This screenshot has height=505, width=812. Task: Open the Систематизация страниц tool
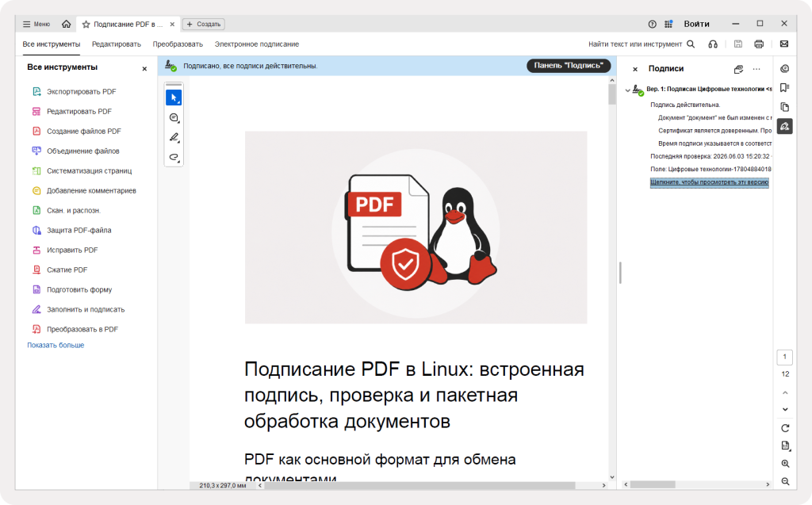pyautogui.click(x=82, y=170)
